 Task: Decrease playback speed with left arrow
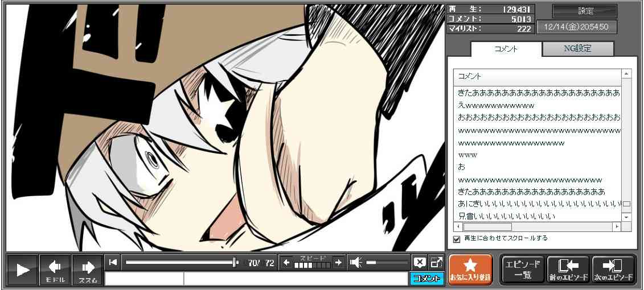[286, 262]
